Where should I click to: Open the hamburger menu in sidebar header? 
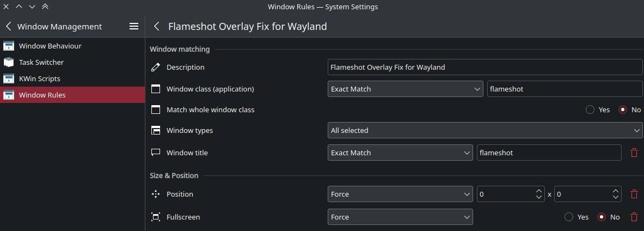pyautogui.click(x=134, y=26)
